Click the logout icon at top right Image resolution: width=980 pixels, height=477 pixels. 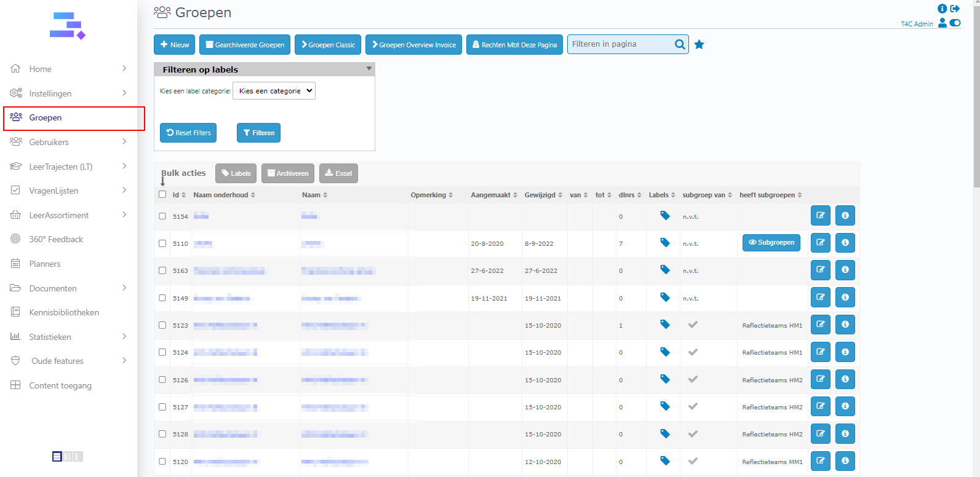tap(955, 9)
